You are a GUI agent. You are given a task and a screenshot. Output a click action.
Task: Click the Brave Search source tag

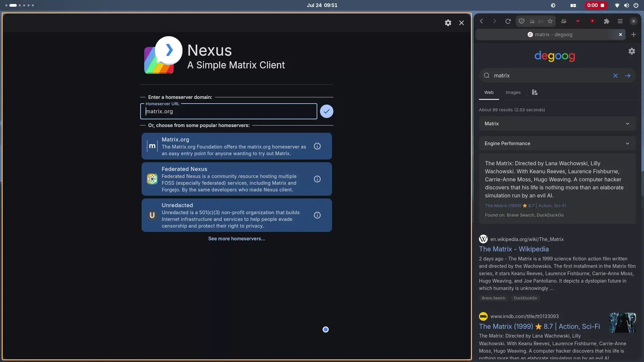click(493, 298)
